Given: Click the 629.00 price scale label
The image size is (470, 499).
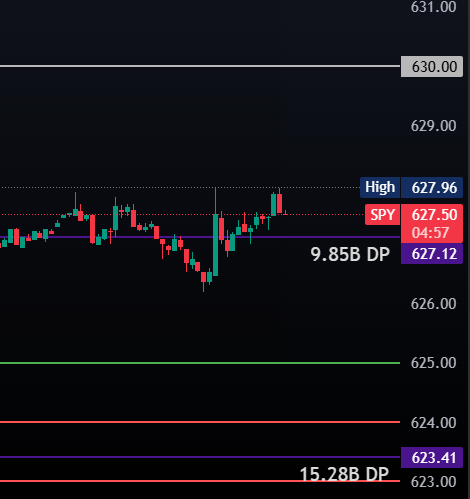Looking at the screenshot, I should [x=433, y=126].
